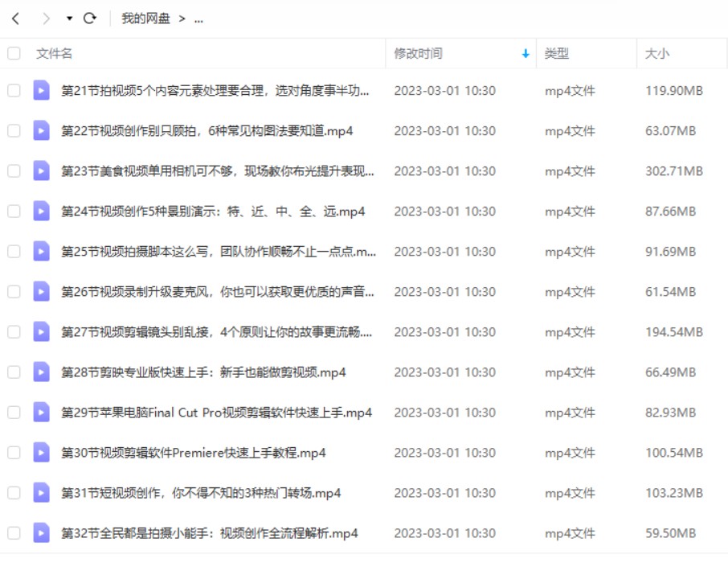Go forward with the right arrow

[x=46, y=18]
